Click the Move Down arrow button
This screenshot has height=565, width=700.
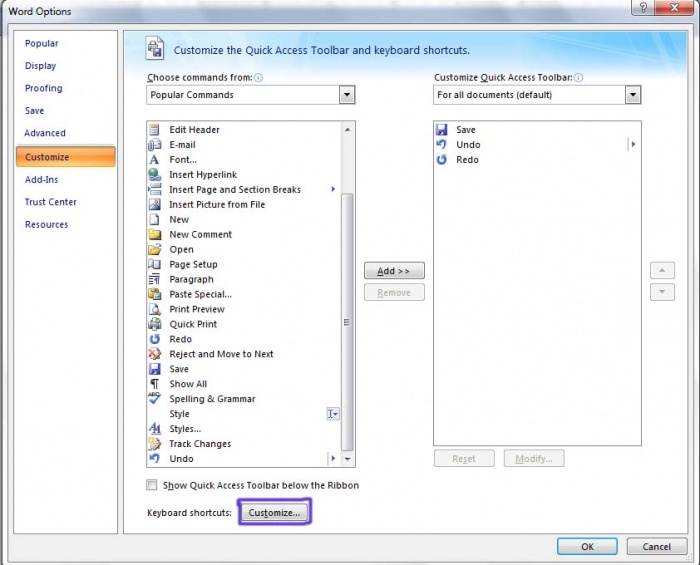(662, 292)
